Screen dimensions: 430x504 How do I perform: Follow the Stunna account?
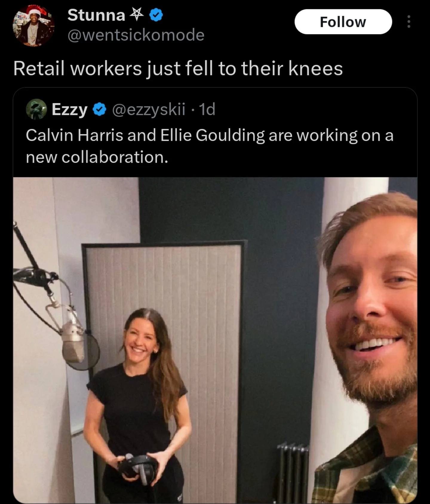[x=343, y=21]
